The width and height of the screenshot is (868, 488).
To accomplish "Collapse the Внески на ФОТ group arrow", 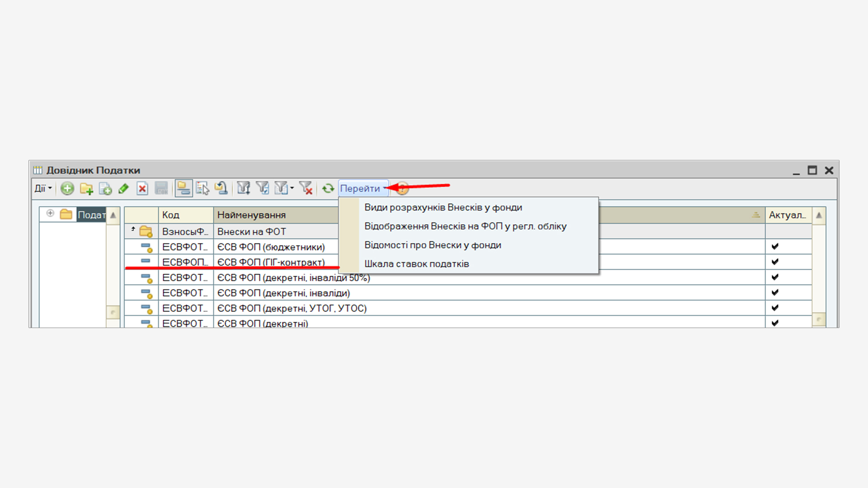I will coord(133,230).
